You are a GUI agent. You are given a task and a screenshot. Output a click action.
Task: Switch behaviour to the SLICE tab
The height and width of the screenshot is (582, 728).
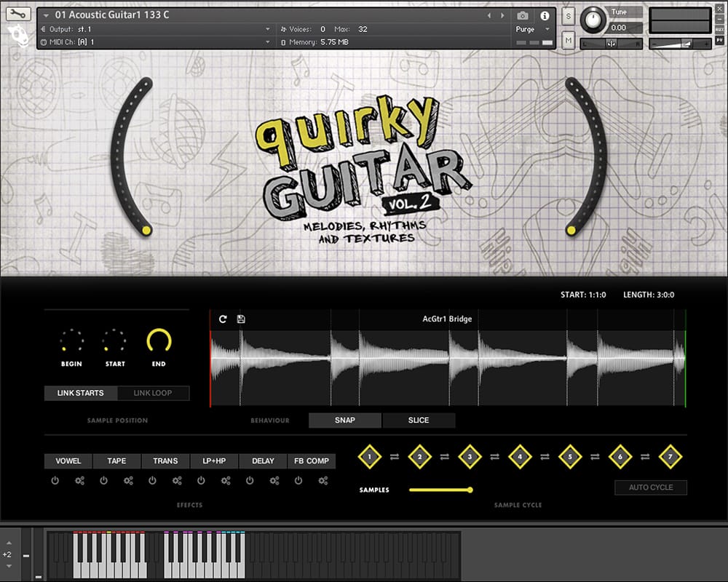419,420
